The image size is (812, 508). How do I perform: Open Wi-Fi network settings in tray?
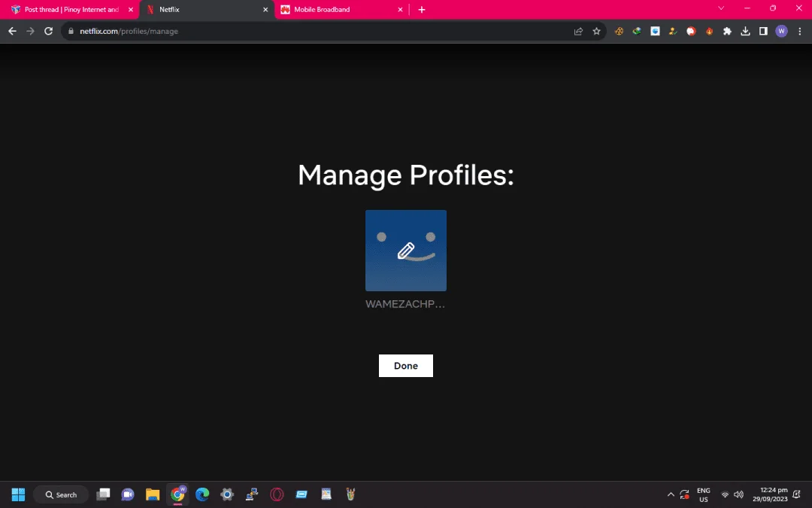tap(725, 494)
